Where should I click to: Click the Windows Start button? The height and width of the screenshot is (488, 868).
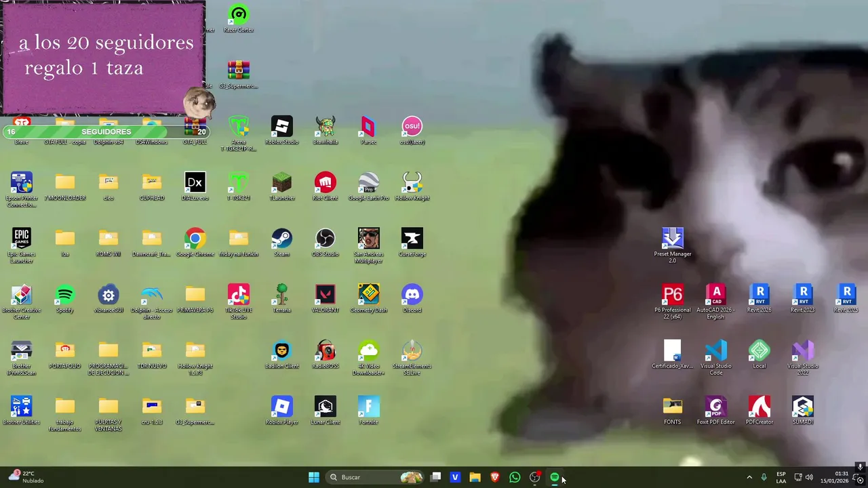tap(314, 477)
